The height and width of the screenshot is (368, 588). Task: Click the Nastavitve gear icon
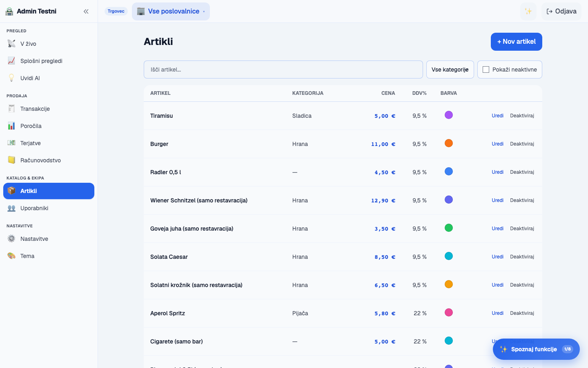point(11,239)
